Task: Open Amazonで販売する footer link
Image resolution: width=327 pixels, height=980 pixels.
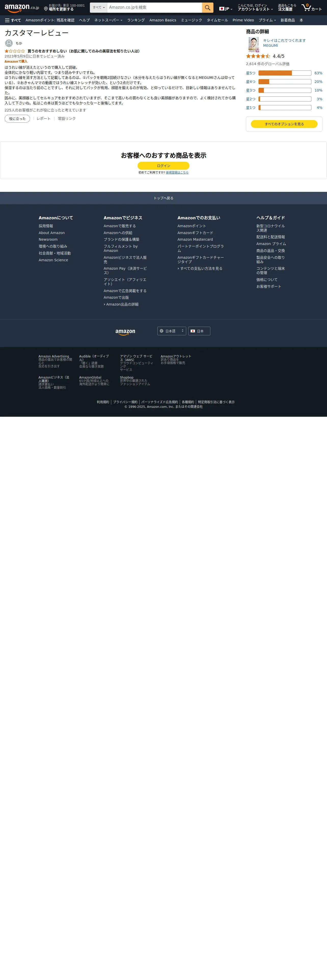Action: coord(119,226)
